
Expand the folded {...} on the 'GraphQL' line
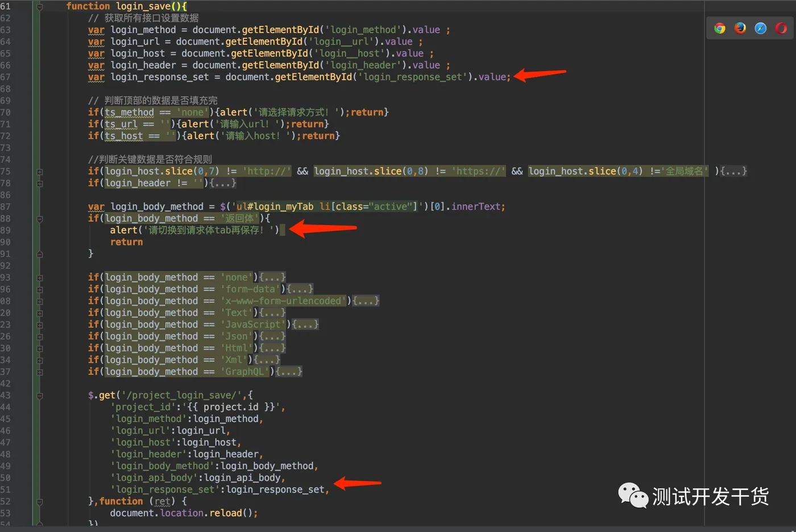pos(288,372)
